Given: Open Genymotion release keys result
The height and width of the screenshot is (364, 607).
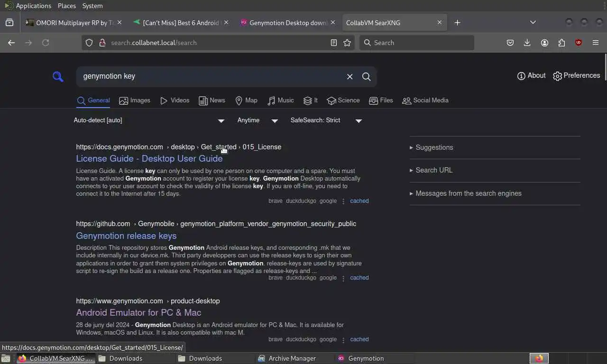Looking at the screenshot, I should (x=126, y=236).
